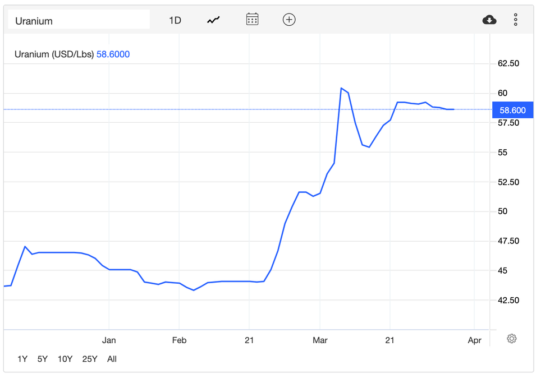
Task: Click the Uranium symbol search field
Action: [x=79, y=21]
